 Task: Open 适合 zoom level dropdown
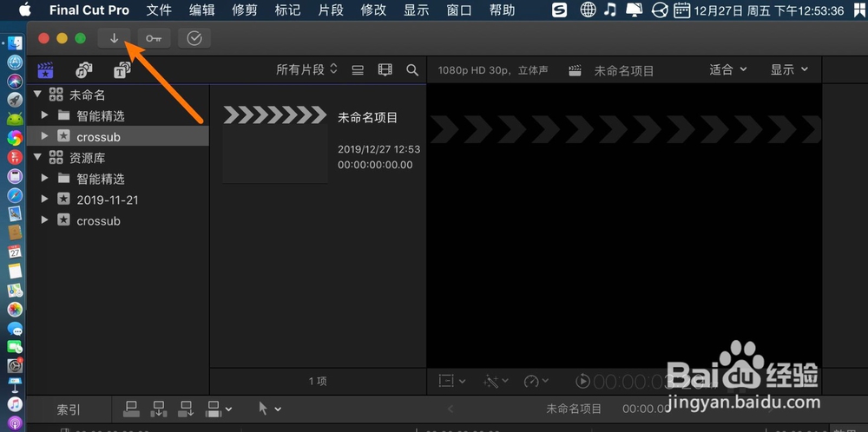[x=728, y=69]
